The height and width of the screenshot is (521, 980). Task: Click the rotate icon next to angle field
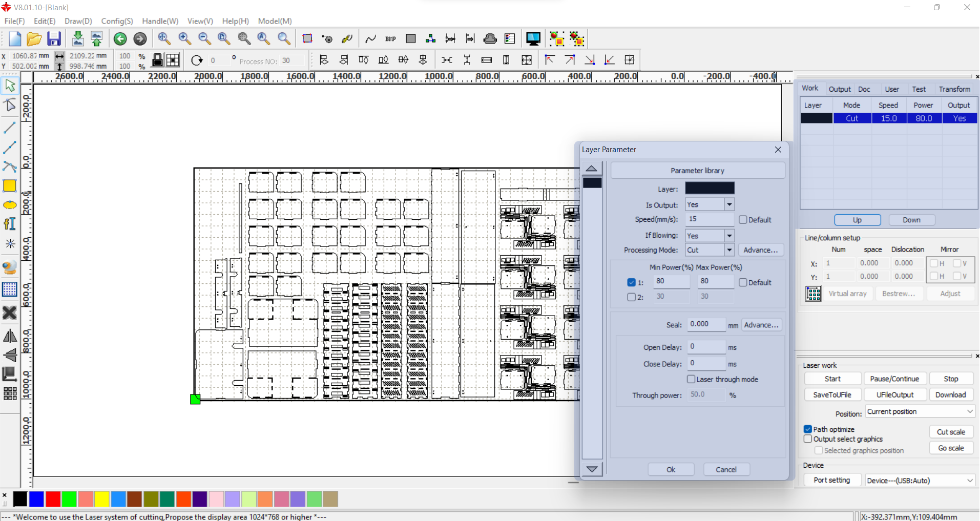pyautogui.click(x=197, y=60)
